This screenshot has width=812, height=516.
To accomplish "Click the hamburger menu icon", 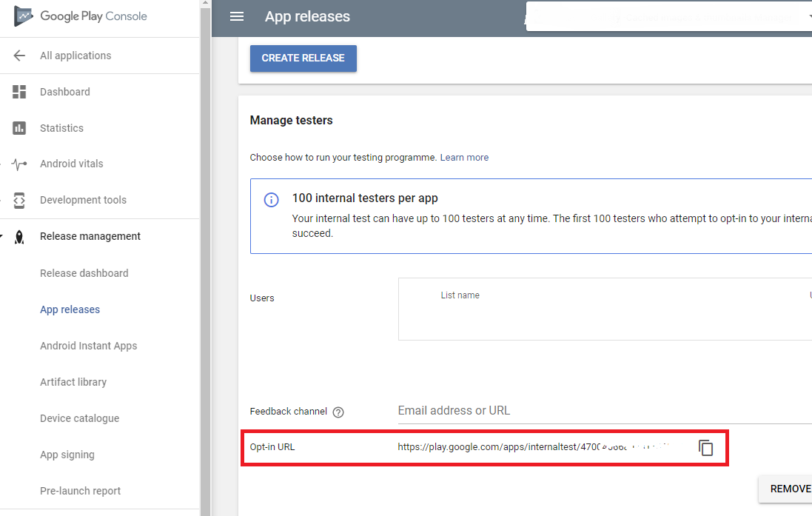I will point(237,16).
